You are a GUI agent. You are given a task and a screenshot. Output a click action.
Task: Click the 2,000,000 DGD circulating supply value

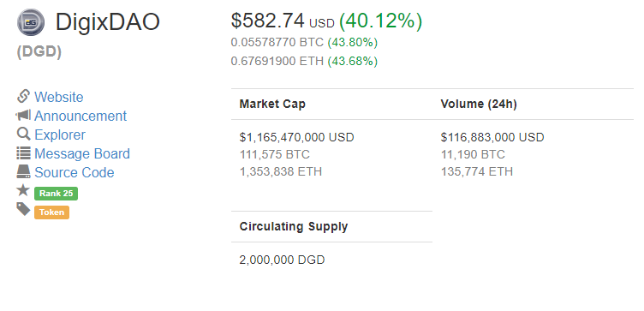[x=282, y=260]
